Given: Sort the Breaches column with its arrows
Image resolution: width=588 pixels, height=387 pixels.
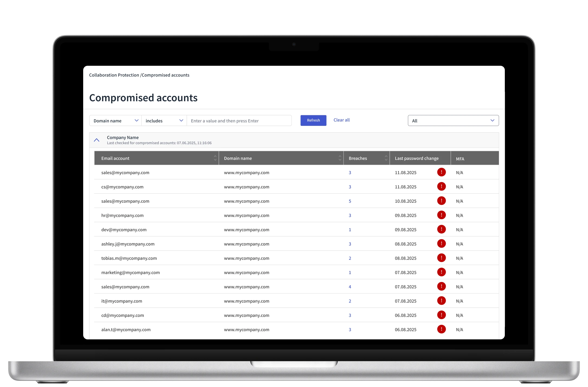Looking at the screenshot, I should click(386, 158).
